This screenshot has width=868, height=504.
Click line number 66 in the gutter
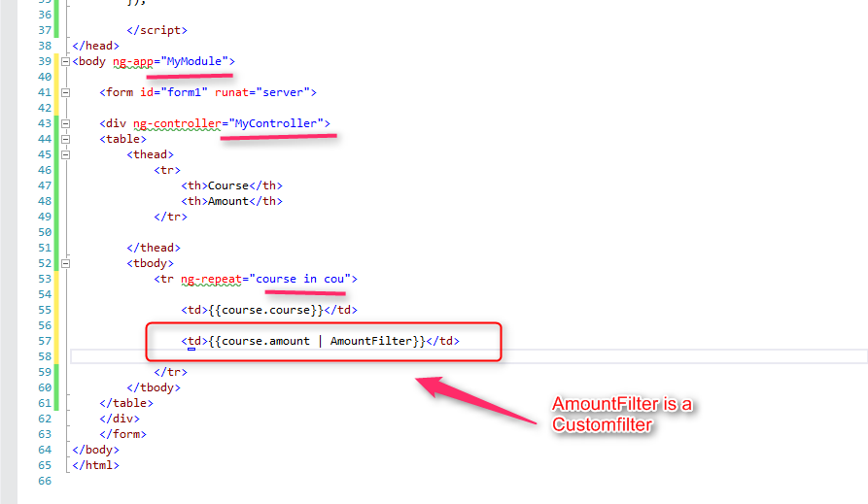coord(45,481)
